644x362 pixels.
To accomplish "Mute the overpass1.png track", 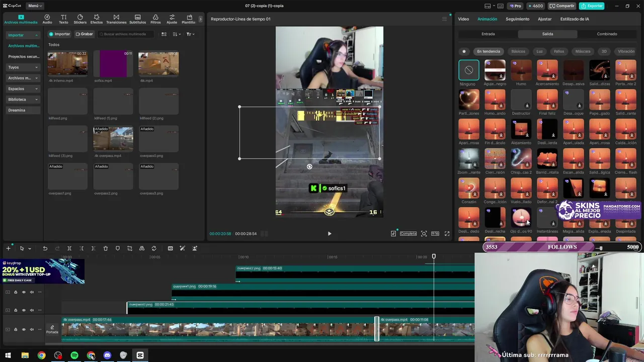I will click(x=32, y=292).
